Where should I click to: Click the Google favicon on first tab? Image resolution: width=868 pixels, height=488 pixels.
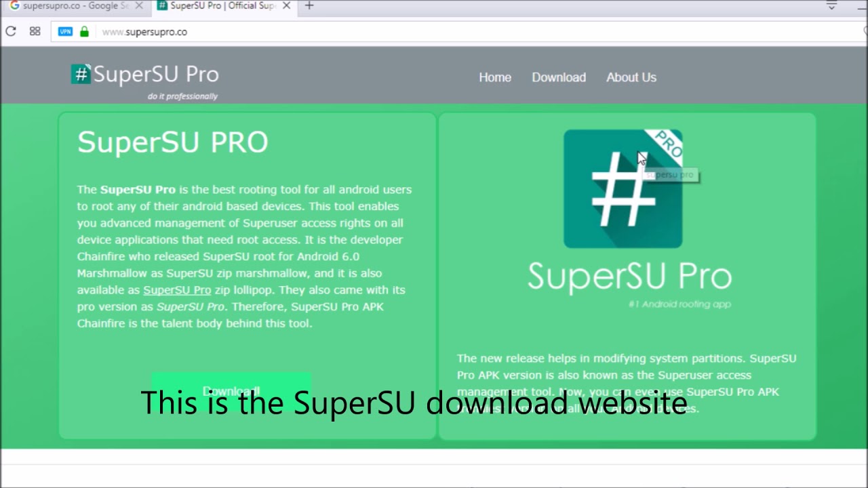[x=14, y=5]
